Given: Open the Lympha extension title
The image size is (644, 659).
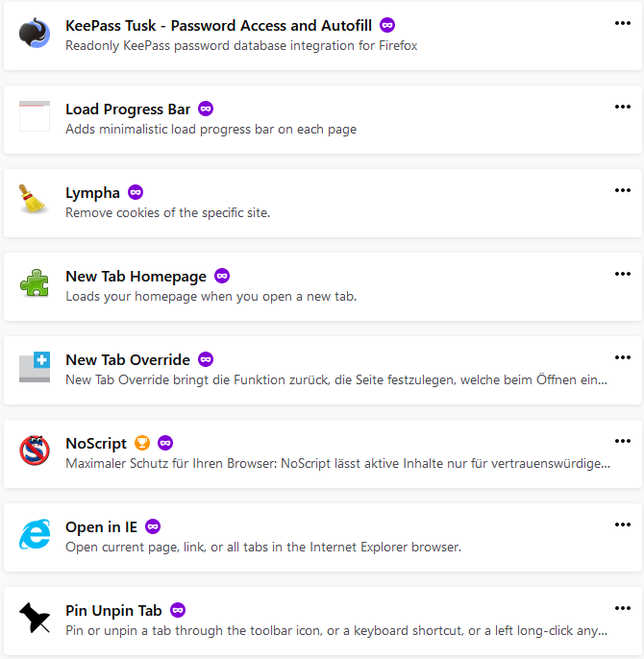Looking at the screenshot, I should [x=92, y=192].
